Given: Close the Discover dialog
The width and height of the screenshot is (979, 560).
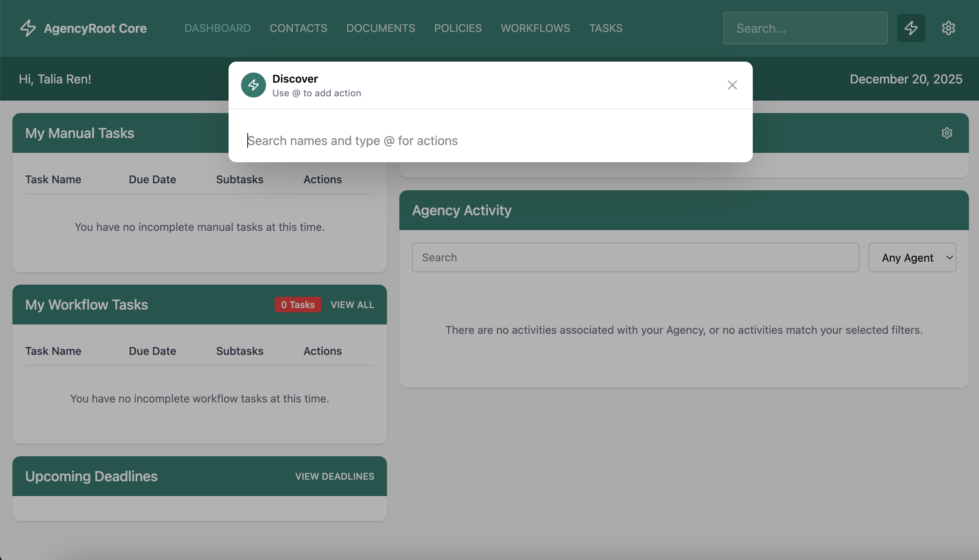Looking at the screenshot, I should click(732, 85).
